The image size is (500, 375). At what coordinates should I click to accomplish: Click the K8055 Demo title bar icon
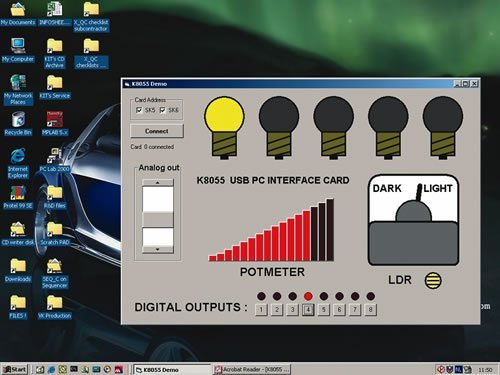pos(127,84)
